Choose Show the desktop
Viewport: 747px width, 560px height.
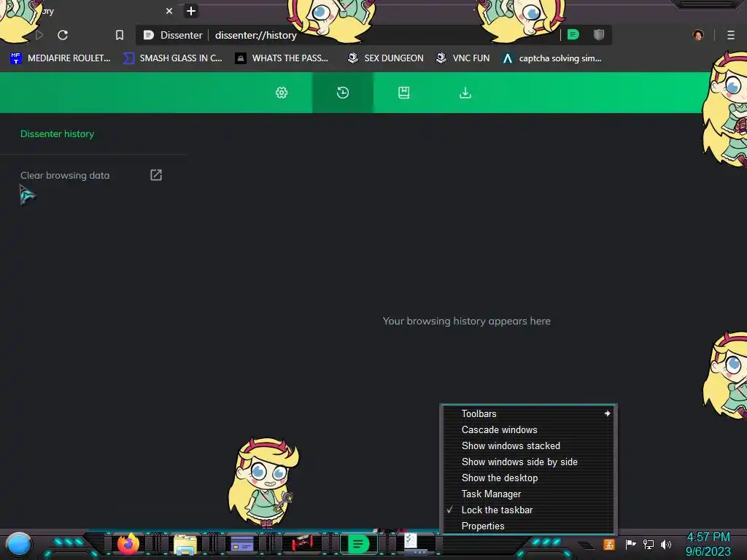[529, 478]
